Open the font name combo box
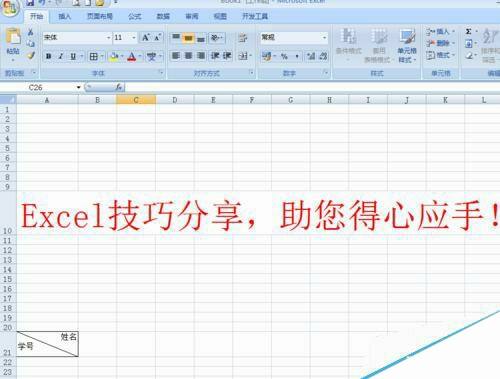This screenshot has width=500, height=379. point(76,38)
